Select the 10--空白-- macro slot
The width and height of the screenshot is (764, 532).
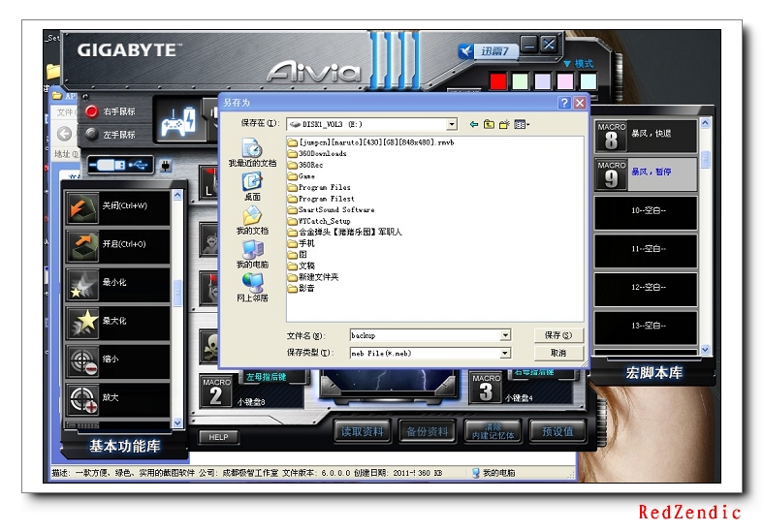pyautogui.click(x=646, y=212)
